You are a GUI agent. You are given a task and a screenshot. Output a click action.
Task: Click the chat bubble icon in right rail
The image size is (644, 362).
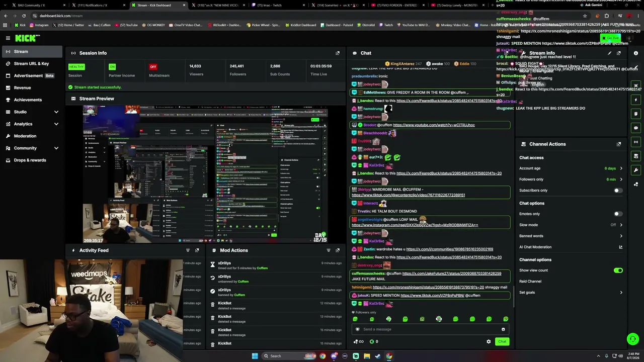[x=636, y=128]
